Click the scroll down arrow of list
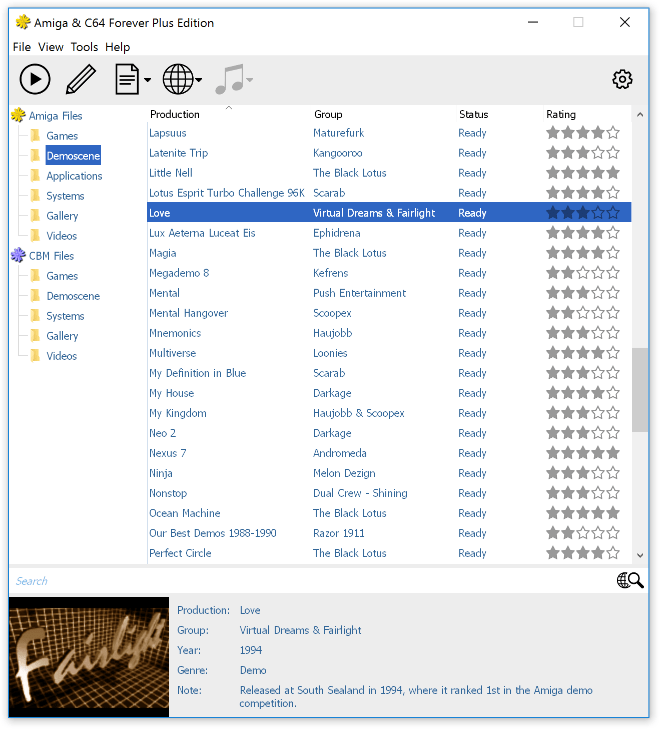This screenshot has height=729, width=660. (x=640, y=555)
